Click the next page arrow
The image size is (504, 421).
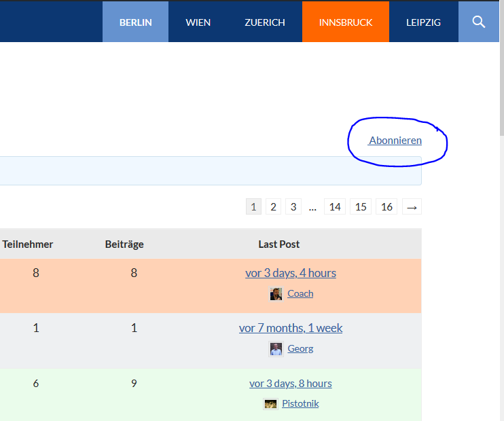coord(412,206)
